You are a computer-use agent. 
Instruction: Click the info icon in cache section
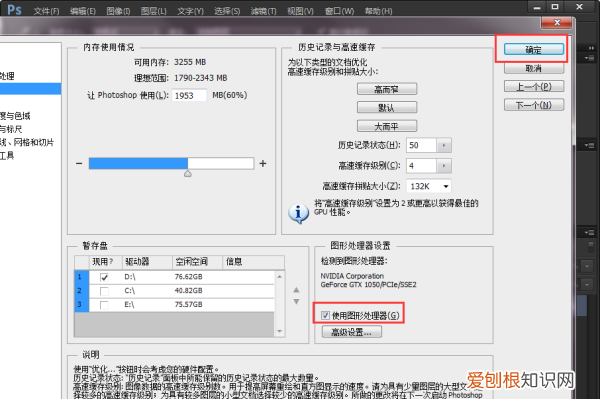tap(298, 213)
